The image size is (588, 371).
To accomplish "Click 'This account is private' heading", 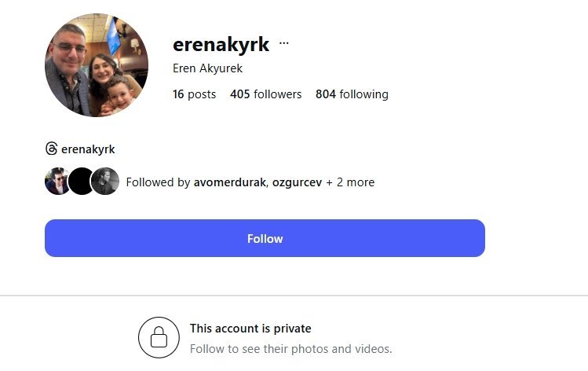I will point(250,329).
